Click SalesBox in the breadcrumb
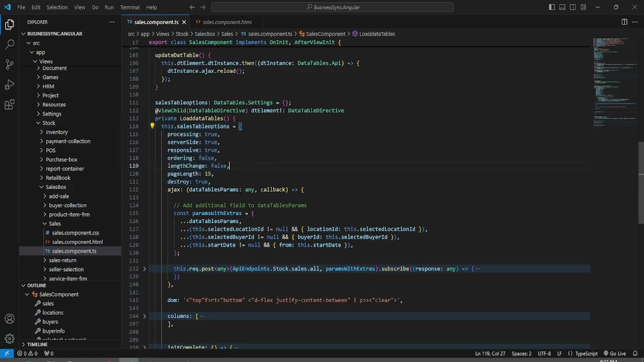This screenshot has width=644, height=362. pyautogui.click(x=205, y=34)
